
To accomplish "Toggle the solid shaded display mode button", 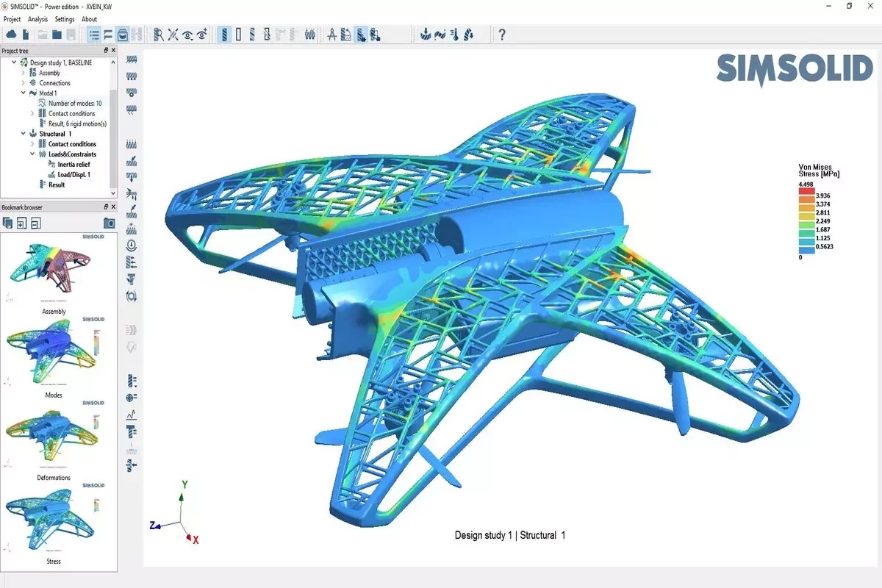I will tap(225, 34).
